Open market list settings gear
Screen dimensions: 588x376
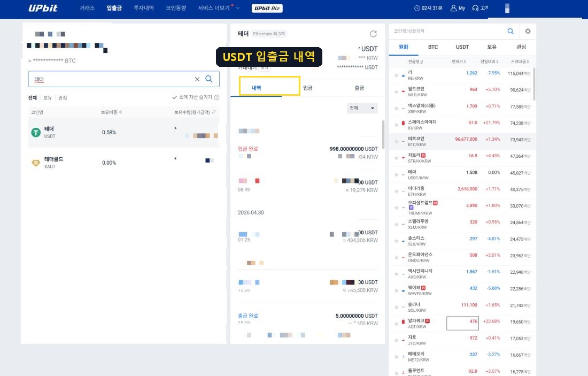tap(528, 31)
